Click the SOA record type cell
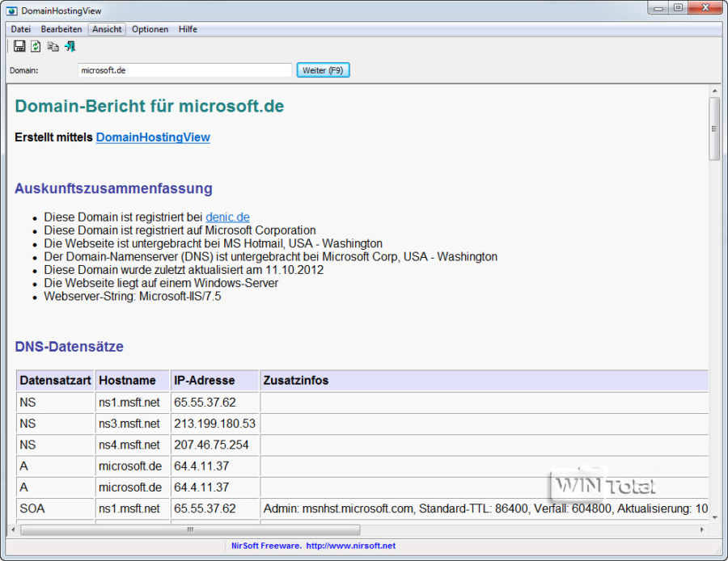This screenshot has width=728, height=561. 55,508
